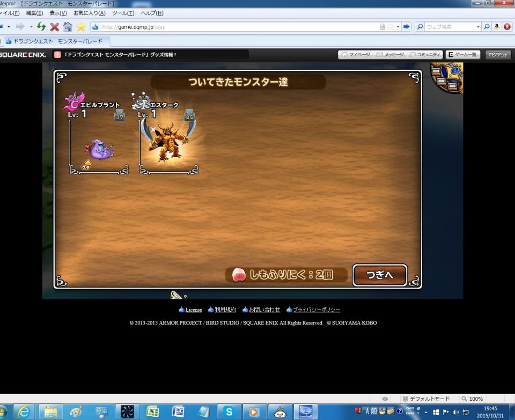Open Excel from the taskbar

tap(152, 412)
